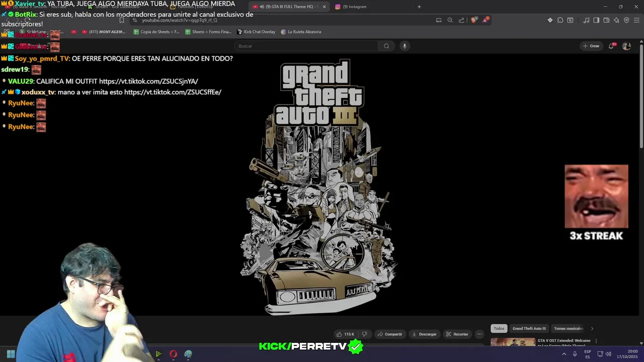
Task: Open YouTube notifications bell
Action: click(611, 46)
